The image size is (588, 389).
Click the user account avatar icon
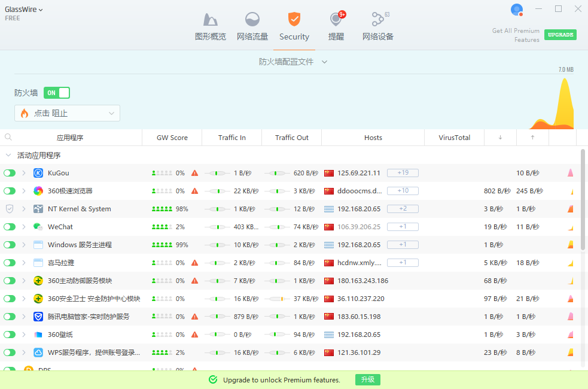point(516,10)
